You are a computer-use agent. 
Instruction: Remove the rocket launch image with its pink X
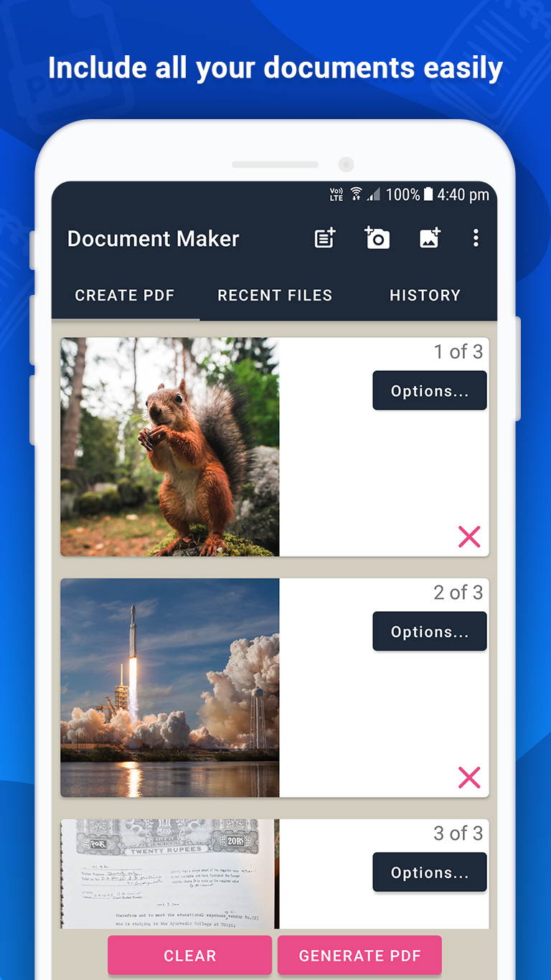(x=469, y=778)
